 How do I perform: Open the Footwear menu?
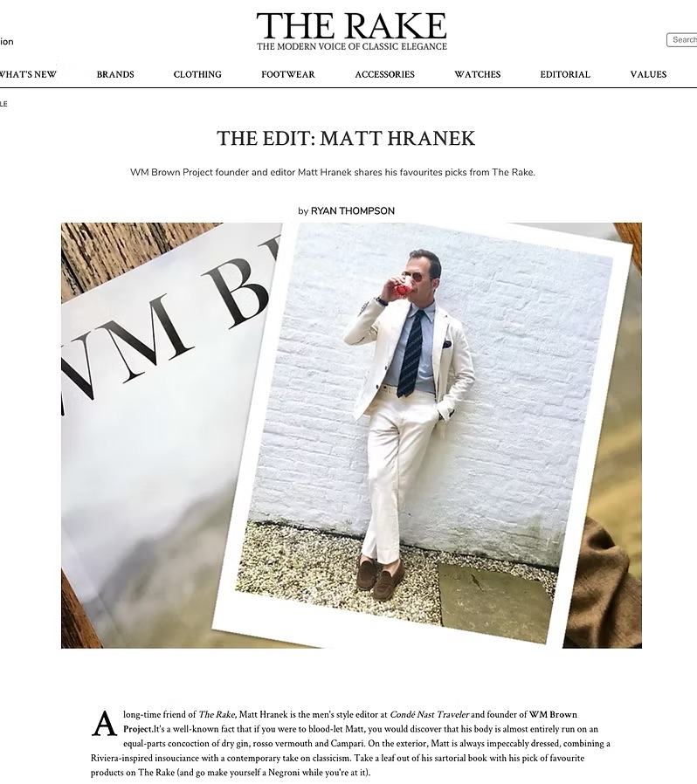pyautogui.click(x=288, y=74)
